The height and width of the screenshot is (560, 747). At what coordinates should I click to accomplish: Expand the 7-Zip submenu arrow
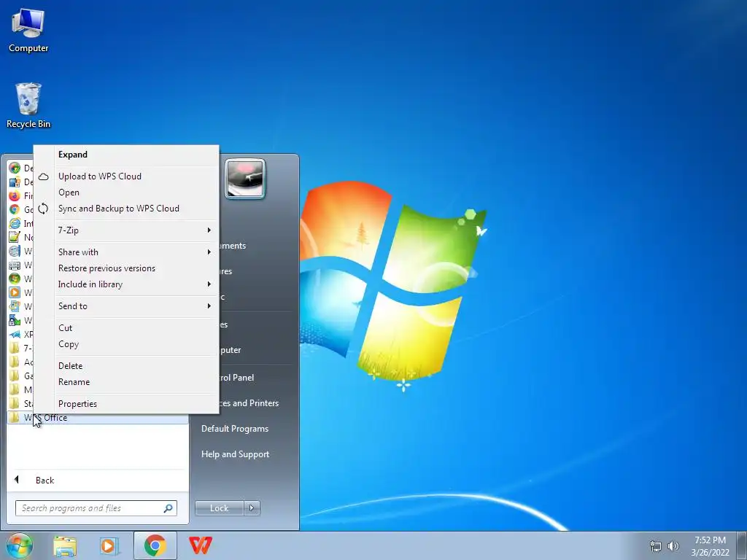pos(209,230)
